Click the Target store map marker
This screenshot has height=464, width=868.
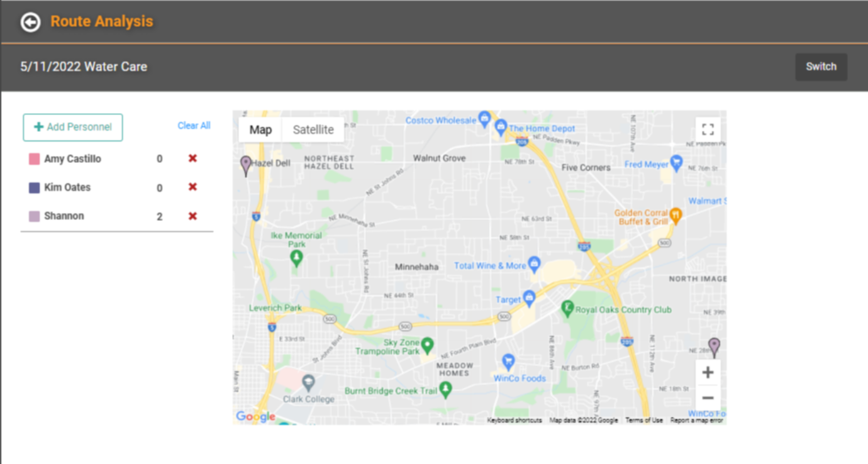click(529, 297)
